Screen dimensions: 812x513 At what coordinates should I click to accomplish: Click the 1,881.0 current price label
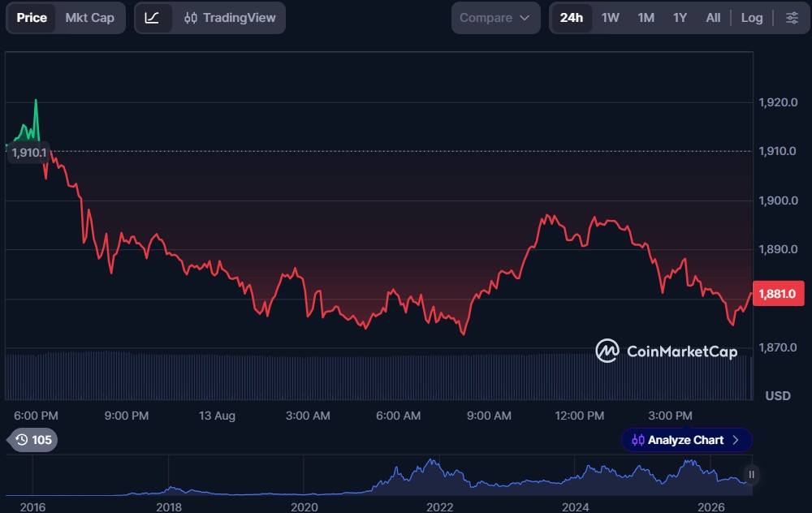778,294
